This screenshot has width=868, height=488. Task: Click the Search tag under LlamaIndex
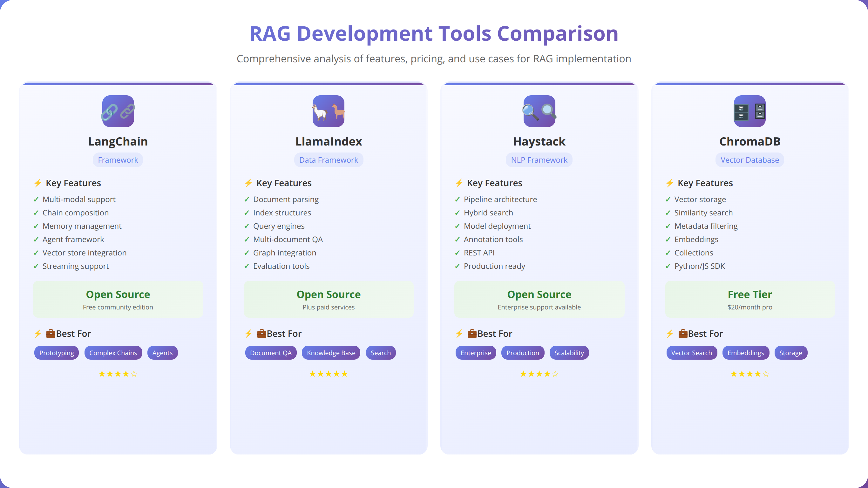(381, 353)
